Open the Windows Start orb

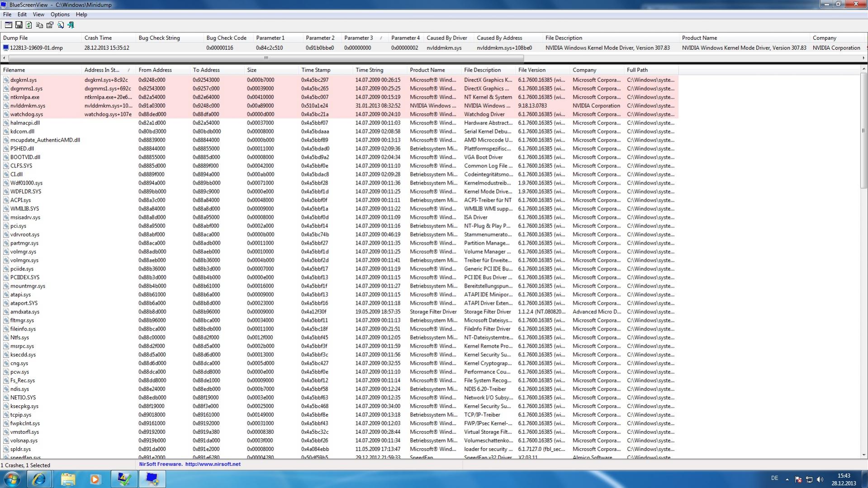(x=12, y=479)
